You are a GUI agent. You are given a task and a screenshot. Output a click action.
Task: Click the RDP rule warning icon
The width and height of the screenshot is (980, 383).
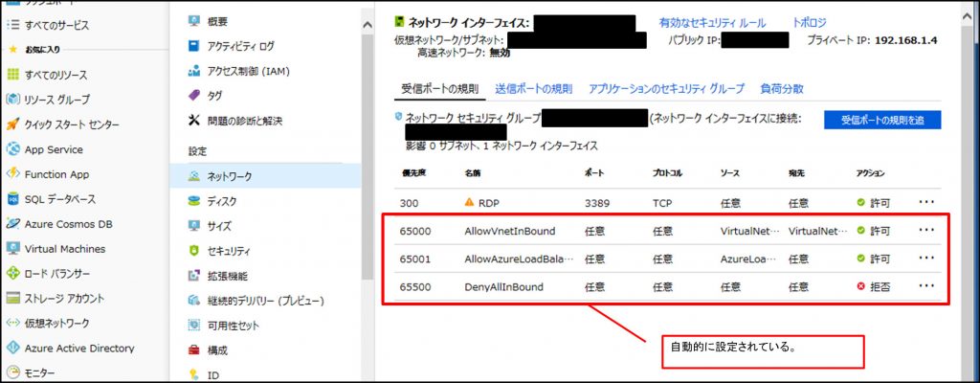point(469,203)
